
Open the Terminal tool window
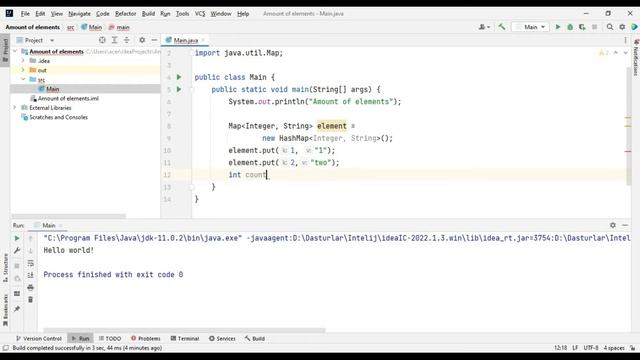tap(184, 338)
